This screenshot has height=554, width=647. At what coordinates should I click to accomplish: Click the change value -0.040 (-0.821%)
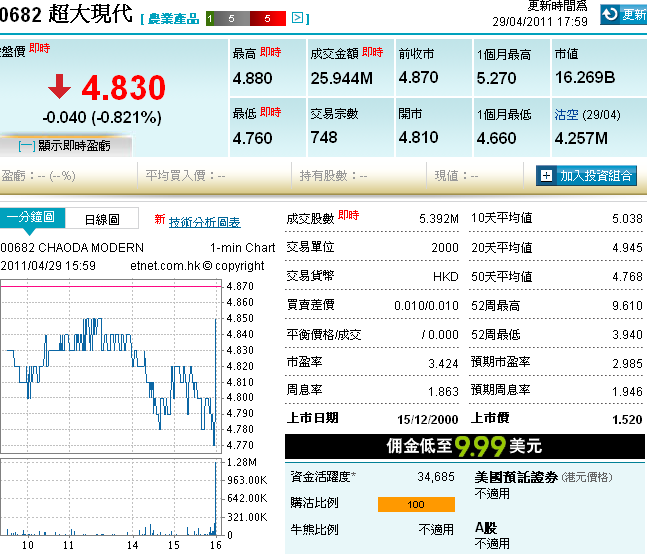pyautogui.click(x=102, y=118)
